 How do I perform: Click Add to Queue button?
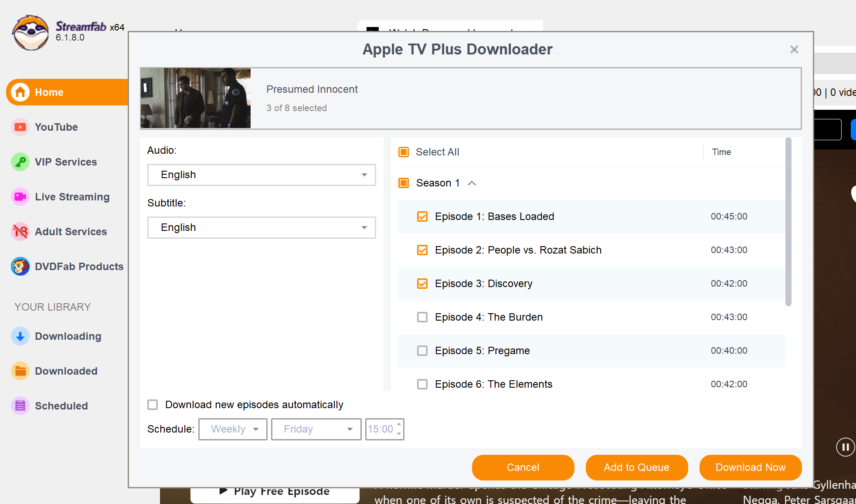[x=637, y=467]
